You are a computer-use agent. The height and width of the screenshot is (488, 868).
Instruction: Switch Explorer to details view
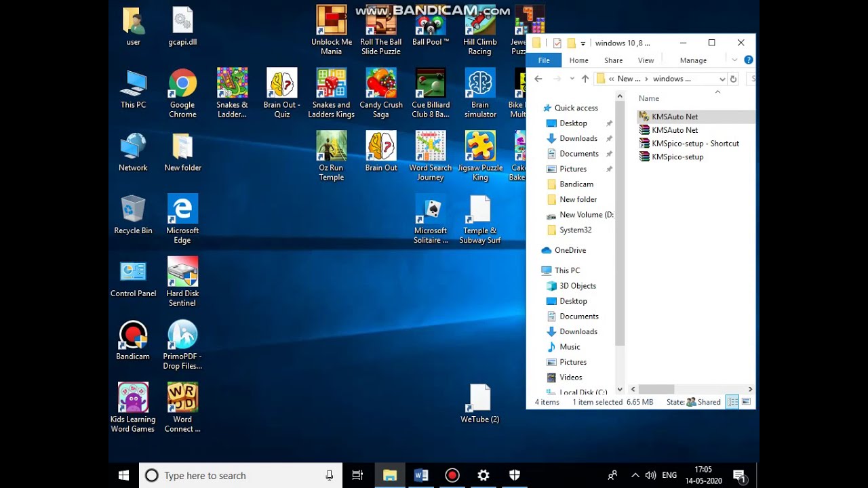(732, 402)
